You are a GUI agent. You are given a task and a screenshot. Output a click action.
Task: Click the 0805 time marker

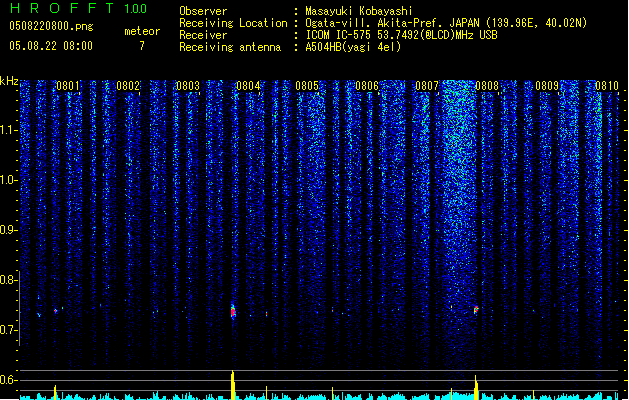pos(307,86)
